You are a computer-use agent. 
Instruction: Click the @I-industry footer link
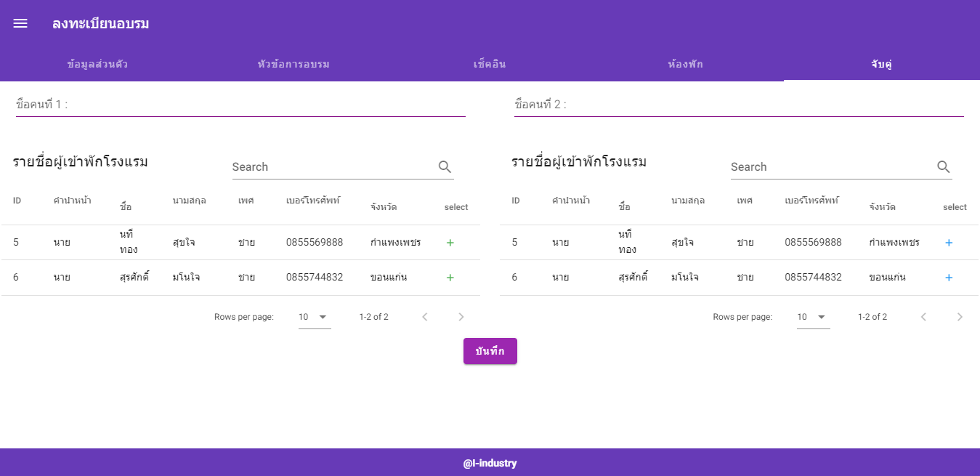pyautogui.click(x=491, y=462)
